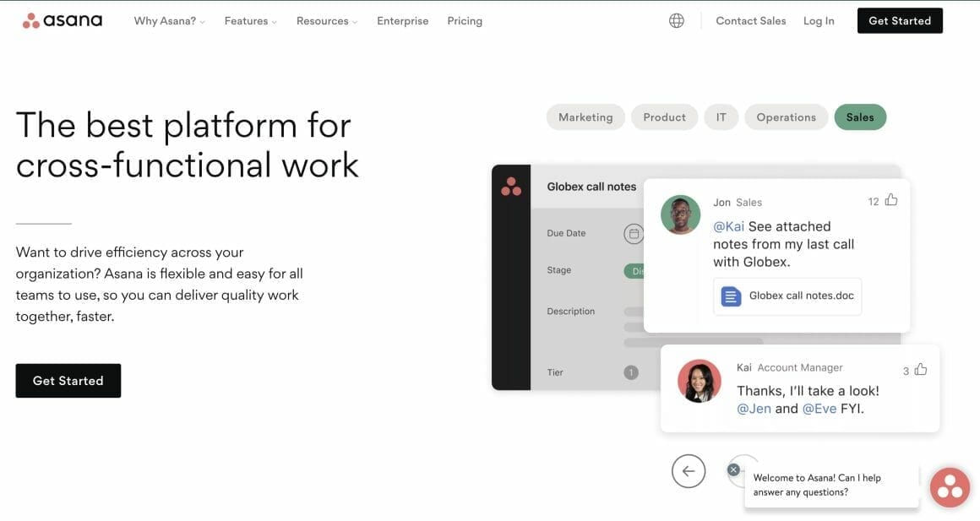
Task: Click the @Eve mention
Action: [x=819, y=409]
